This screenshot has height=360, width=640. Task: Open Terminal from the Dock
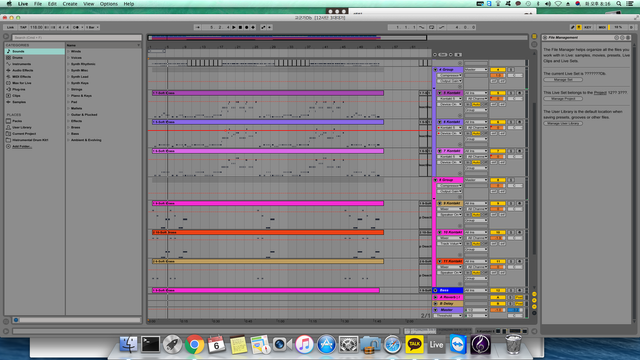coord(150,345)
